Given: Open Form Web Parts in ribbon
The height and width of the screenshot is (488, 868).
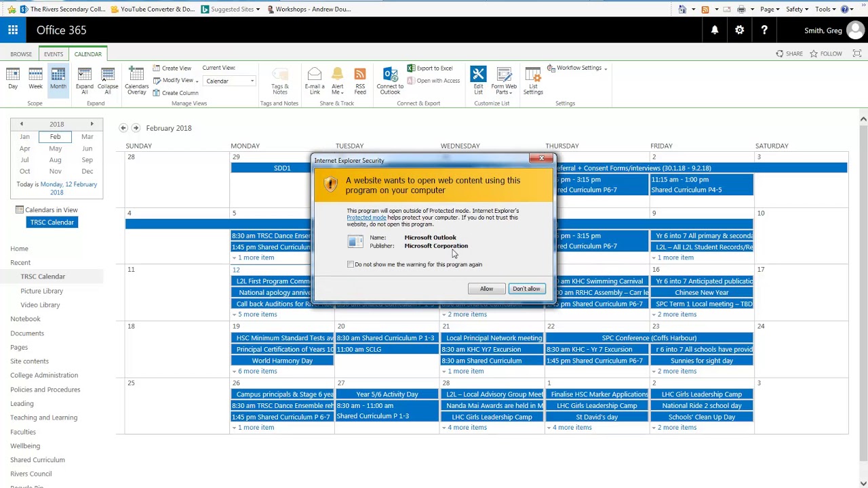Looking at the screenshot, I should [504, 81].
